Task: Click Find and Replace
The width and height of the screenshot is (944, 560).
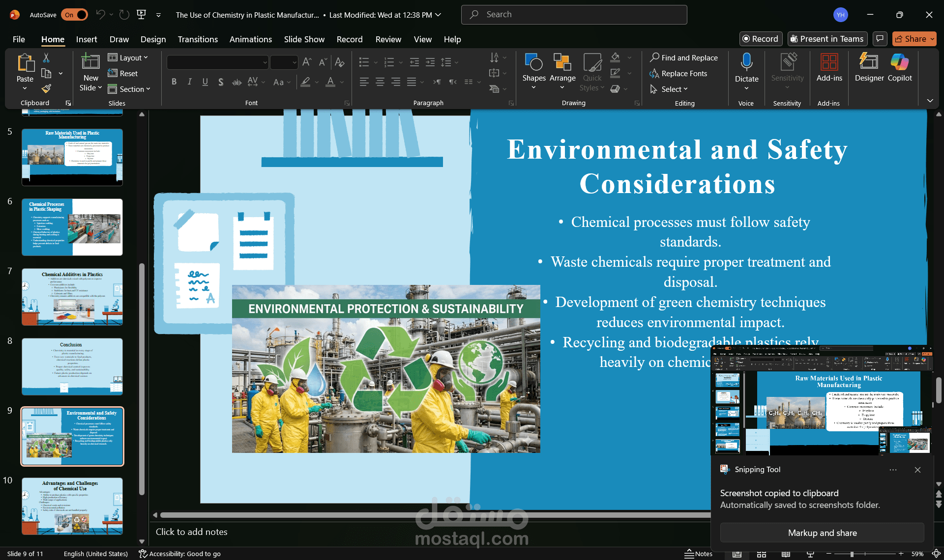Action: (683, 57)
